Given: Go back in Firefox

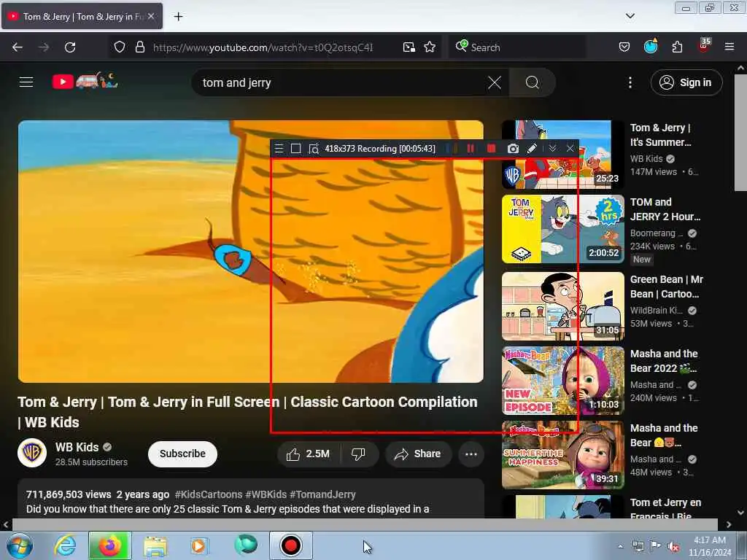Looking at the screenshot, I should coord(18,47).
